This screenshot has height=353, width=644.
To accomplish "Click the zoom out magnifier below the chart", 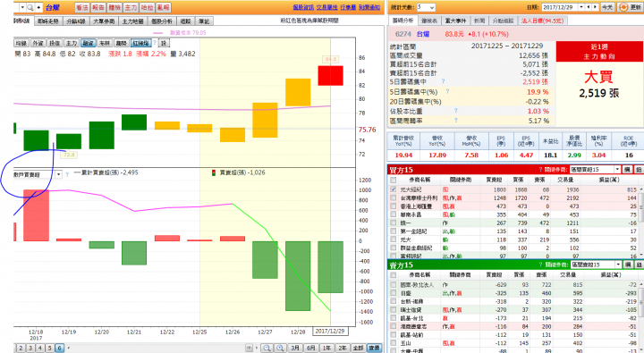I will tap(267, 348).
